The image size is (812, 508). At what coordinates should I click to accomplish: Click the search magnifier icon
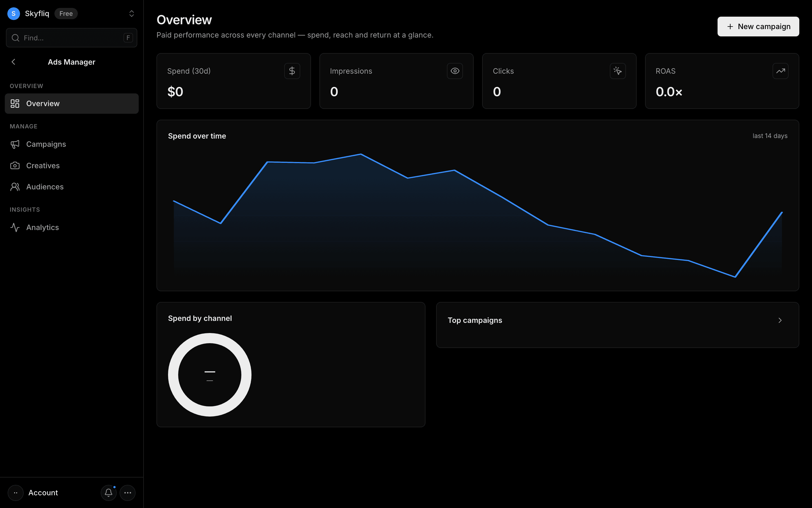tap(16, 38)
